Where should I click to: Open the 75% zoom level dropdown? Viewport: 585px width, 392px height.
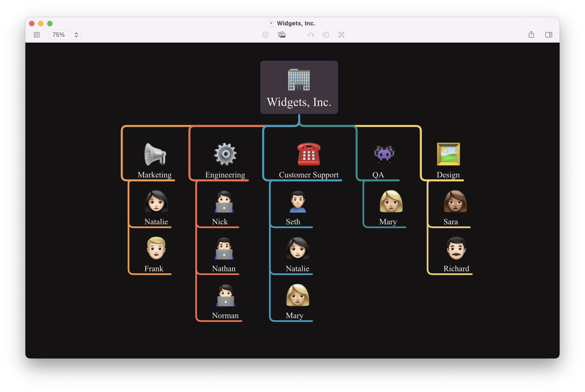tap(65, 35)
